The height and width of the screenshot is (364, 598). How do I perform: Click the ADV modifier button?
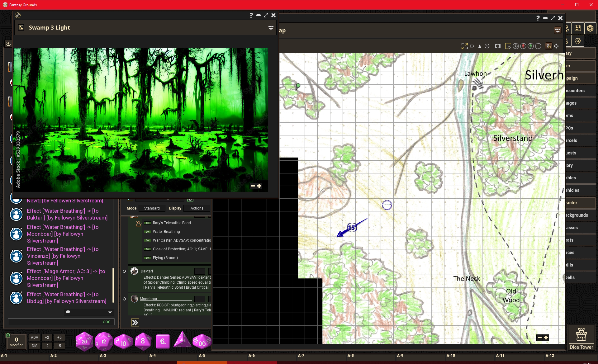(35, 338)
